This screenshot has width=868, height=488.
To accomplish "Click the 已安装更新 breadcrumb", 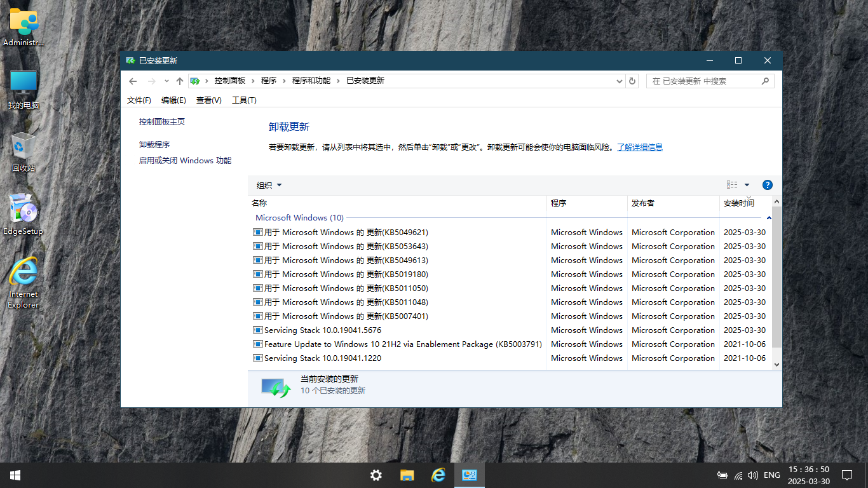I will (x=365, y=81).
